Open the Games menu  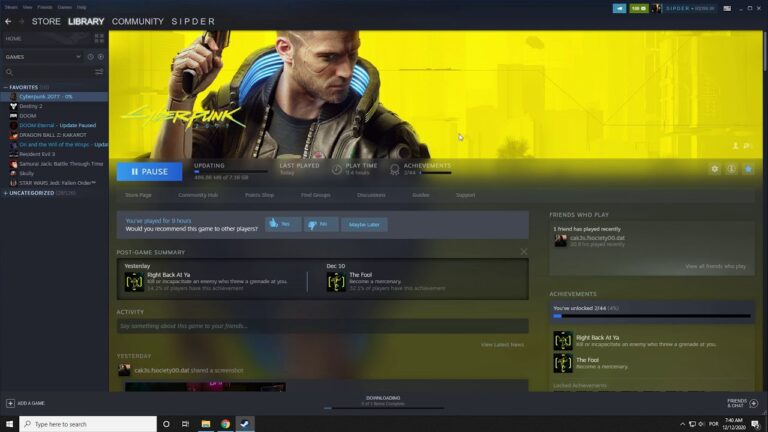coord(64,7)
